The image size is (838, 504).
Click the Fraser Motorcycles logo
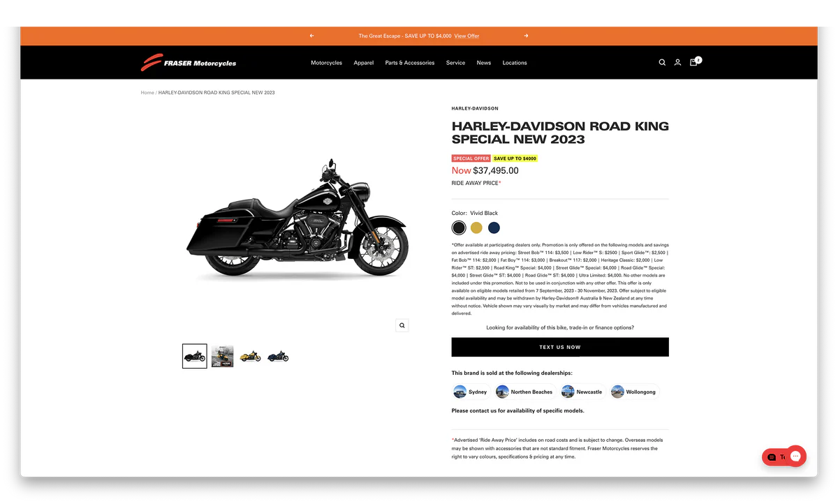tap(189, 63)
